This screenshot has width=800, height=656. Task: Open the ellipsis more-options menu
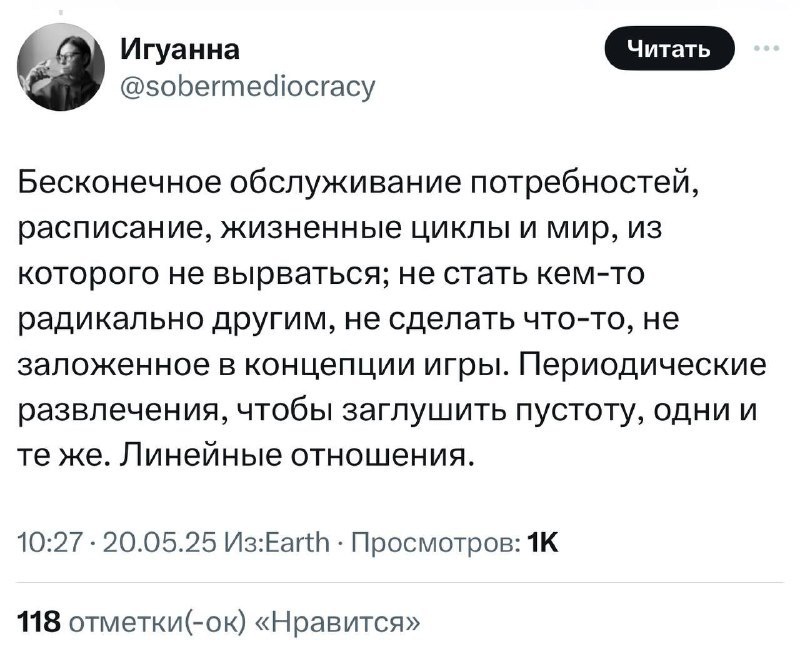[x=766, y=45]
